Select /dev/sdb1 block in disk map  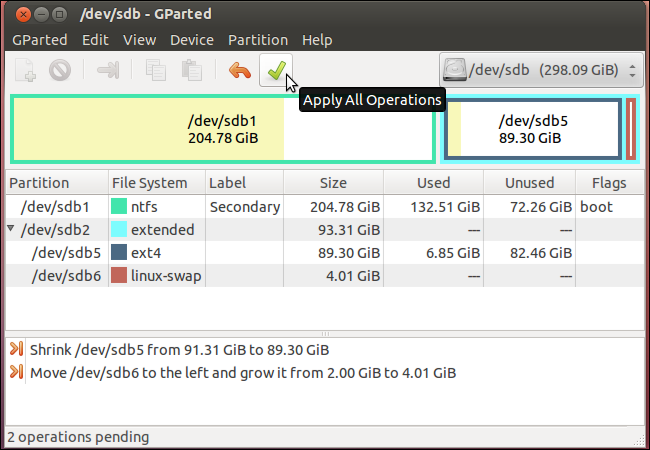(x=223, y=129)
